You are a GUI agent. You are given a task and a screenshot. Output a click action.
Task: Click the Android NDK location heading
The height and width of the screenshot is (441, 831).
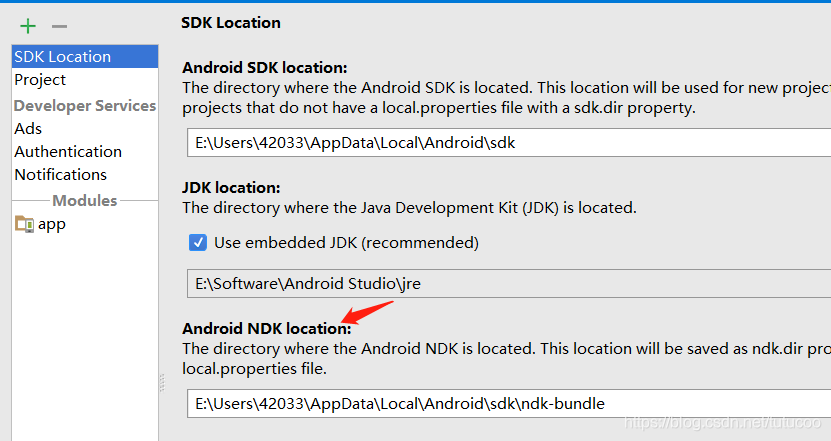(267, 329)
